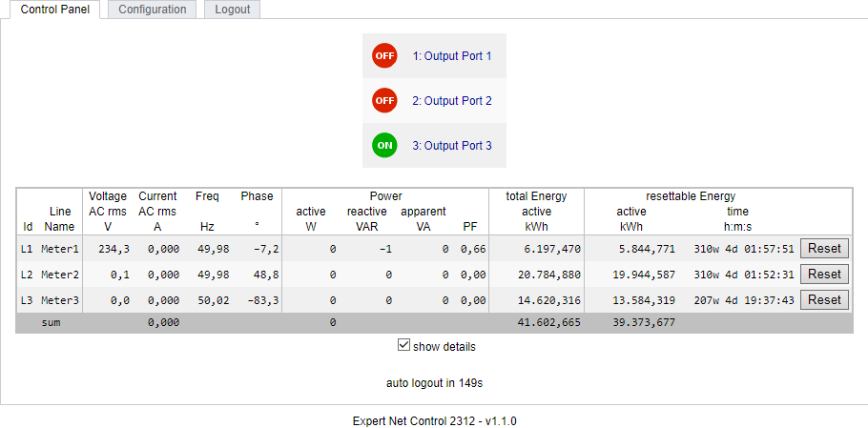Select Meter2 time 310w 4d 01:52:31
This screenshot has width=868, height=428.
pyautogui.click(x=744, y=275)
